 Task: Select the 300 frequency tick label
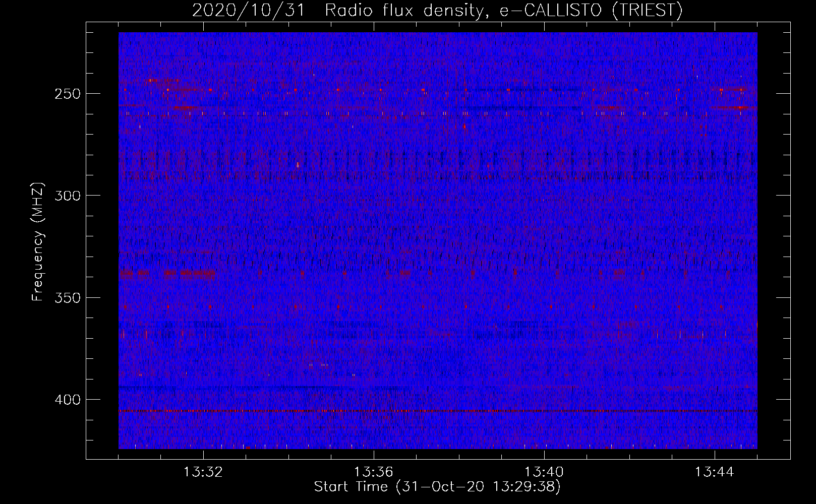[68, 196]
